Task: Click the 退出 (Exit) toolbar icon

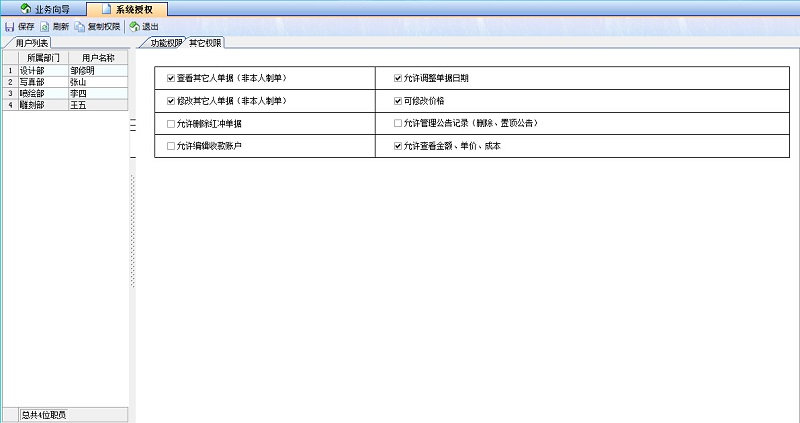Action: [x=135, y=26]
